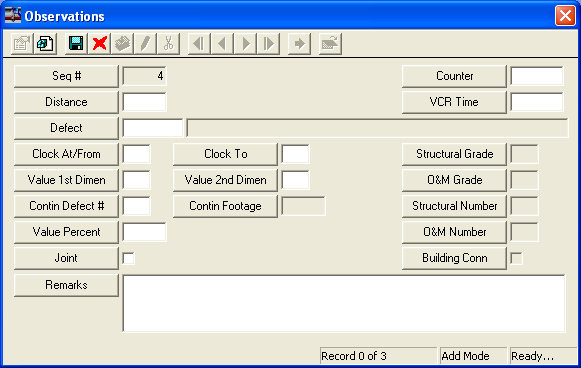Go to previous record arrow icon
Image resolution: width=581 pixels, height=368 pixels.
pos(222,44)
